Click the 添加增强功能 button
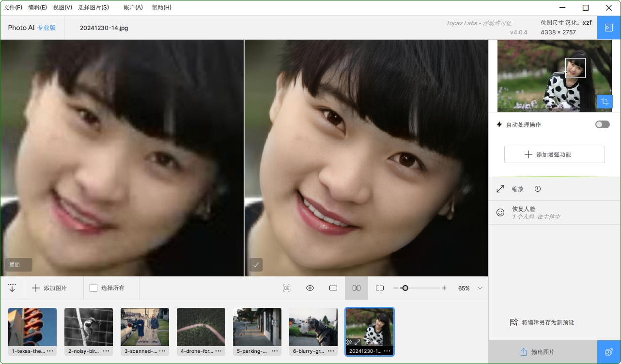 (554, 154)
